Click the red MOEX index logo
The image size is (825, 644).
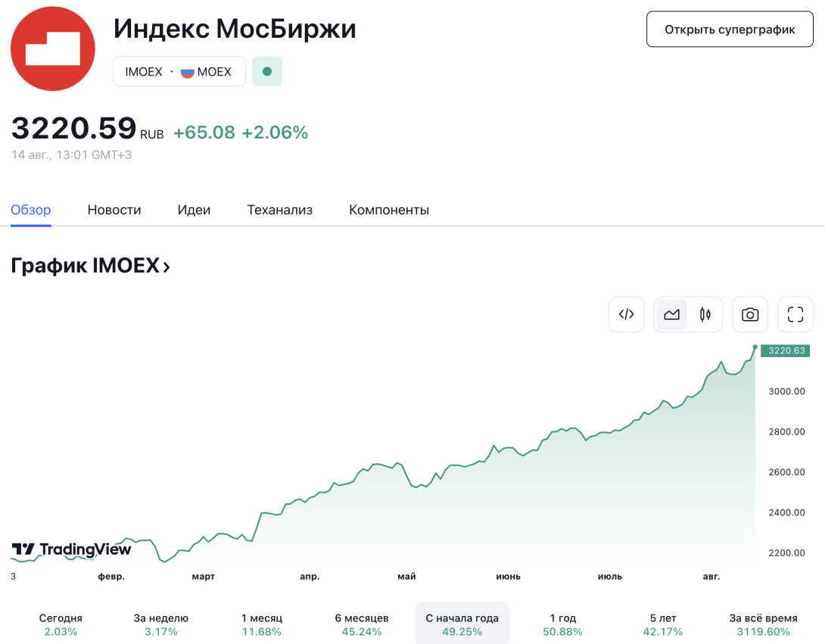[x=53, y=49]
